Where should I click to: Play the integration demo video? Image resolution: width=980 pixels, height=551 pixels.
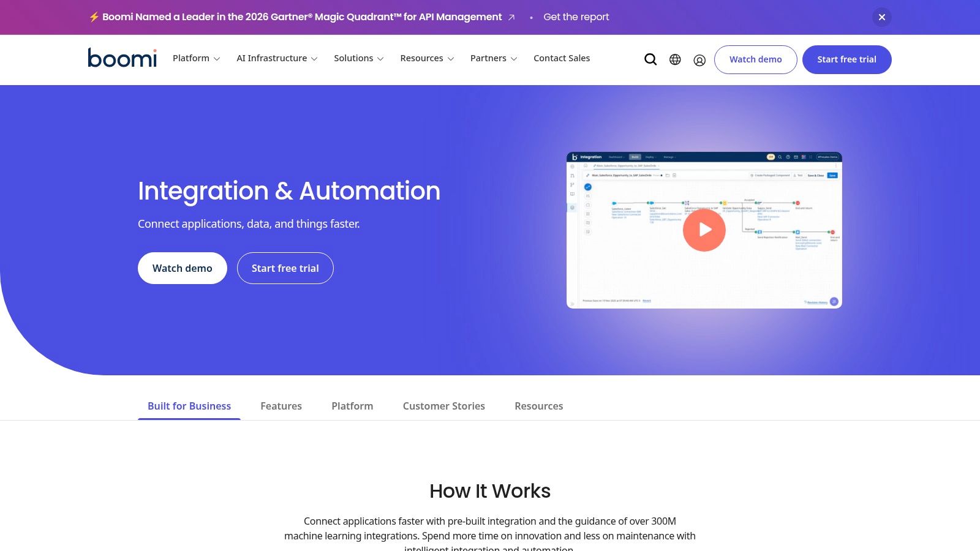pos(704,230)
